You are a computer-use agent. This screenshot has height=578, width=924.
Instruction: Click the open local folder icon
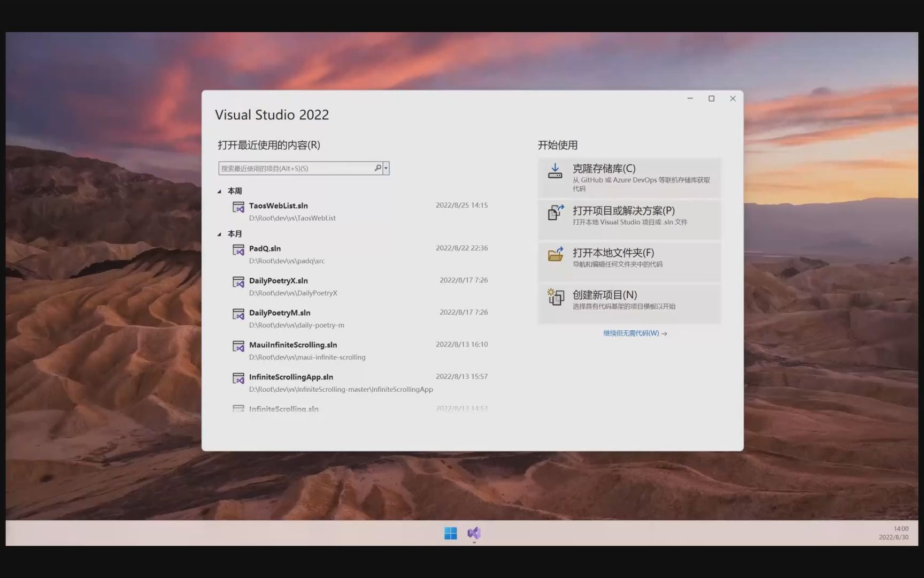coord(556,254)
